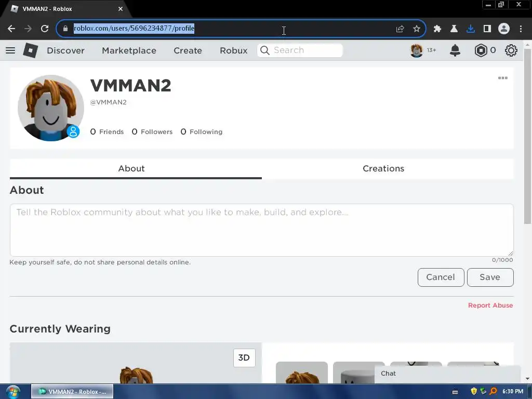Open the Chrome downloads icon
This screenshot has width=532, height=399.
pyautogui.click(x=471, y=29)
